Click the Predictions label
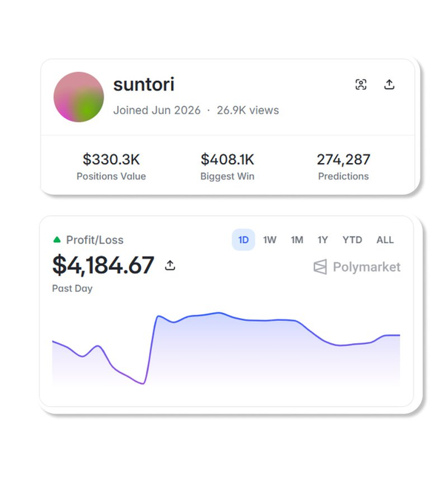This screenshot has height=504, width=441. pyautogui.click(x=344, y=176)
